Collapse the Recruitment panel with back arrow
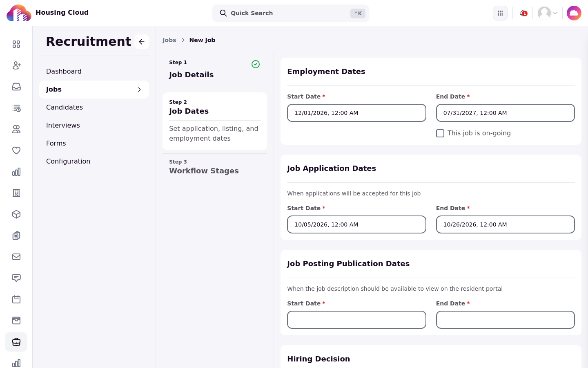 pyautogui.click(x=142, y=42)
